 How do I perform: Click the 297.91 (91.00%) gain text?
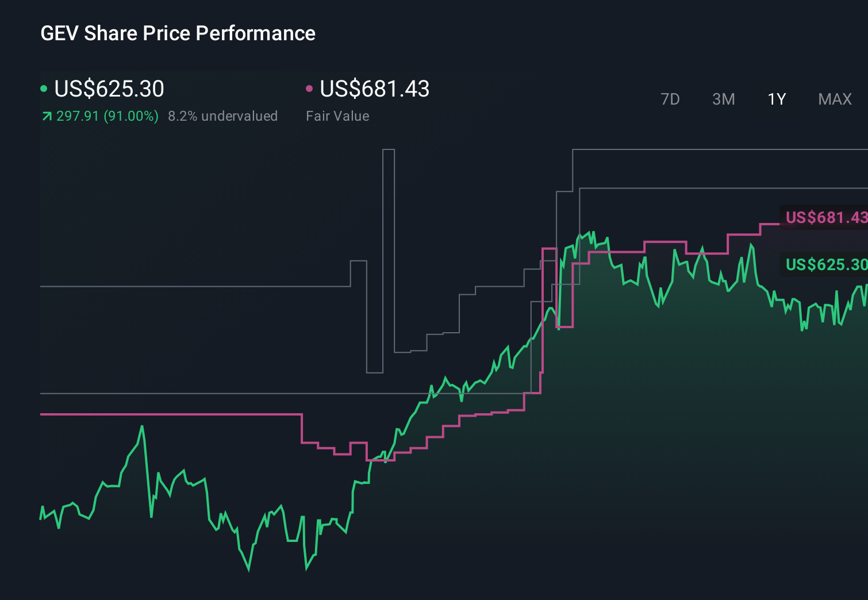107,116
